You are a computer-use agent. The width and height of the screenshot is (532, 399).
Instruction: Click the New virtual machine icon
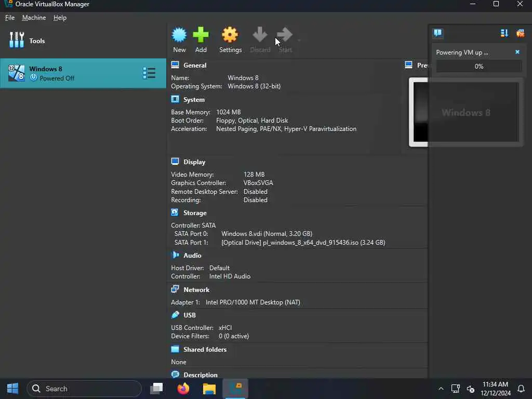point(179,35)
